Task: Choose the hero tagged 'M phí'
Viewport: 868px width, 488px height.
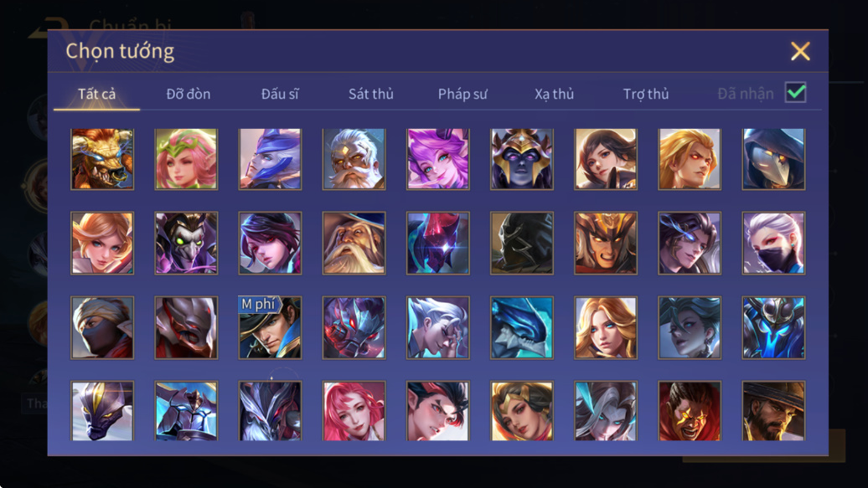Action: click(x=270, y=327)
